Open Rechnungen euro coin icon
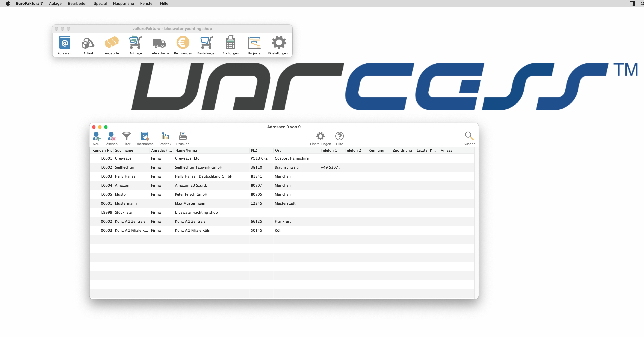Image resolution: width=644 pixels, height=337 pixels. [183, 43]
